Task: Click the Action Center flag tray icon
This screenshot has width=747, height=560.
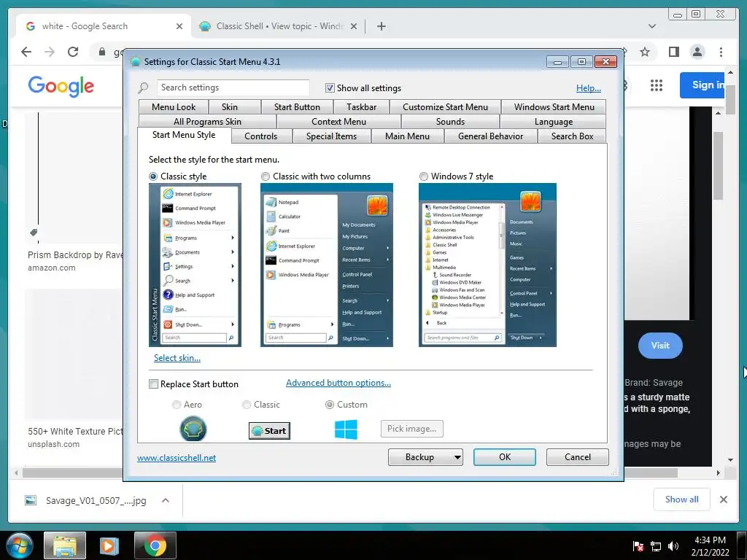Action: pos(638,546)
